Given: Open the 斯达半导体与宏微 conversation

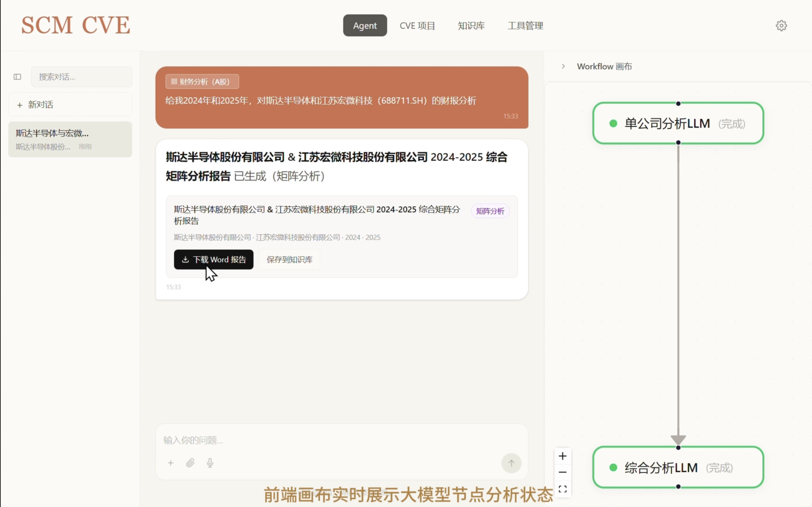Looking at the screenshot, I should pos(70,139).
